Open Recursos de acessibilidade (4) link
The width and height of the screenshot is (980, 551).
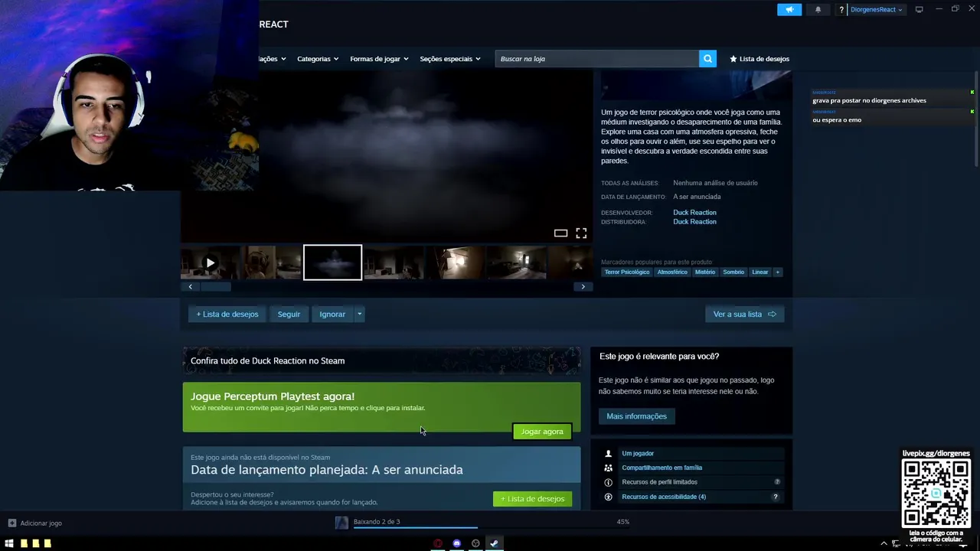[664, 497]
